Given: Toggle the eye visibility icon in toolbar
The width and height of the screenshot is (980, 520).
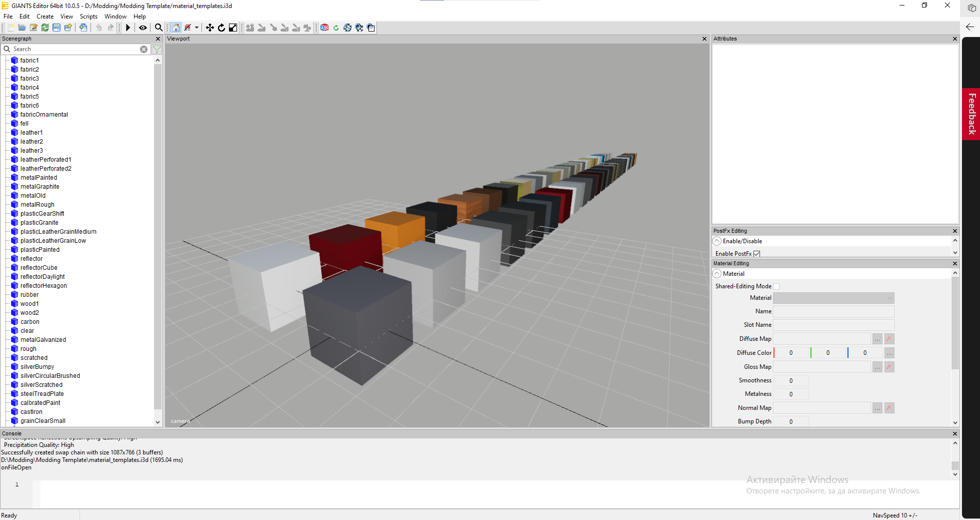Looking at the screenshot, I should coord(143,28).
